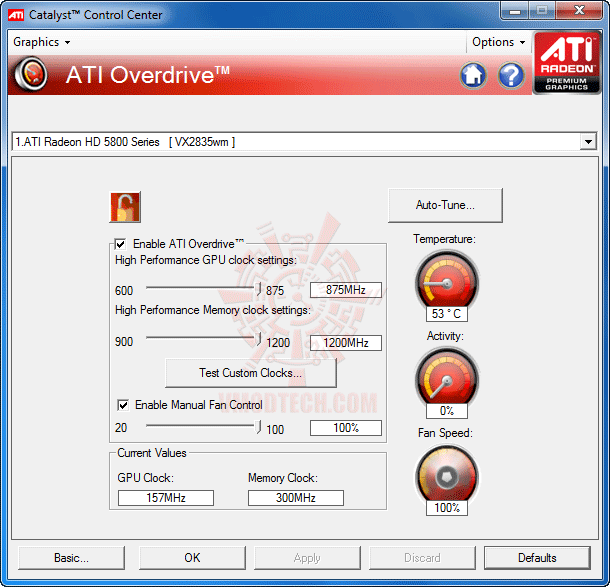The height and width of the screenshot is (587, 610).
Task: Open the Options menu
Action: tap(498, 42)
